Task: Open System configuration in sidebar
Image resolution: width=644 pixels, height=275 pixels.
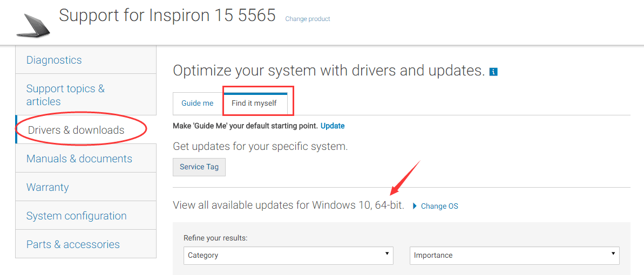Action: (86, 216)
